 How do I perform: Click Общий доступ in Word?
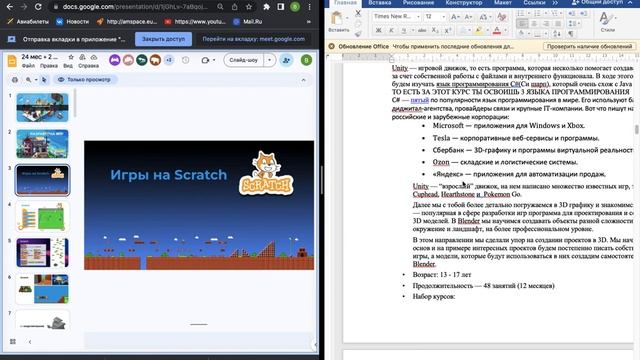point(598,3)
